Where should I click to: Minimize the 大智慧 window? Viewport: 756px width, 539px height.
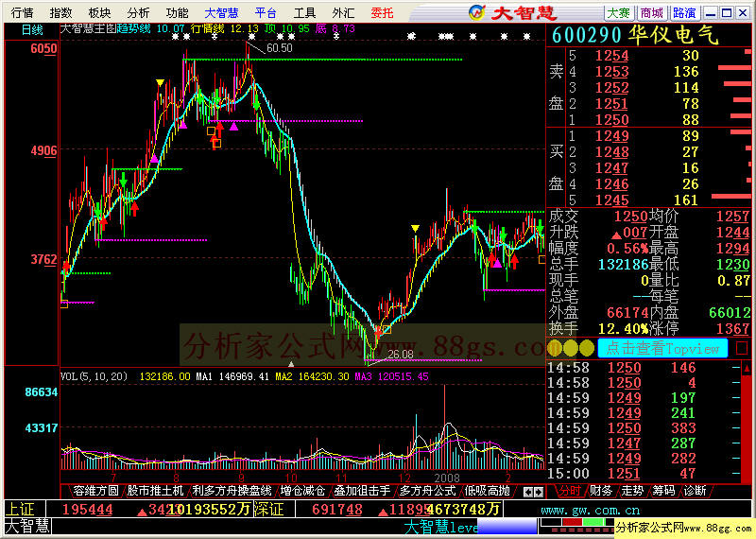711,13
